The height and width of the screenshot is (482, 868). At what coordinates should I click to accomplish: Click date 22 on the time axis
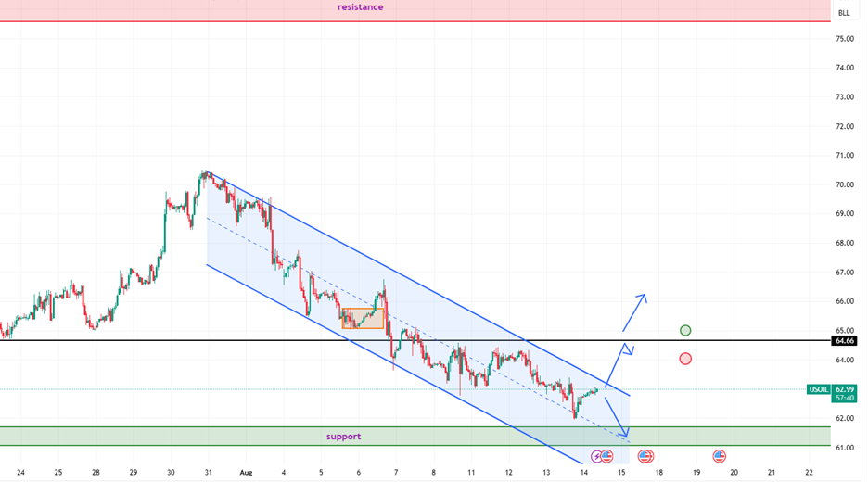pos(810,473)
